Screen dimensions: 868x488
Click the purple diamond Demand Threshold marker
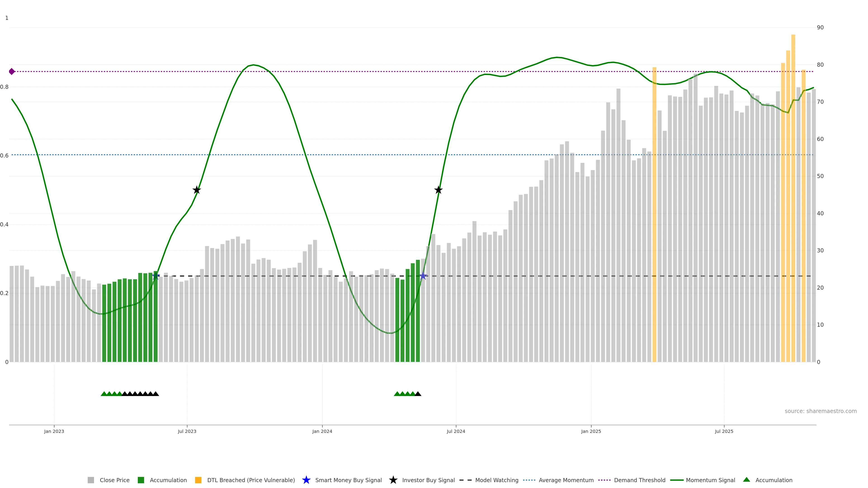click(x=12, y=71)
